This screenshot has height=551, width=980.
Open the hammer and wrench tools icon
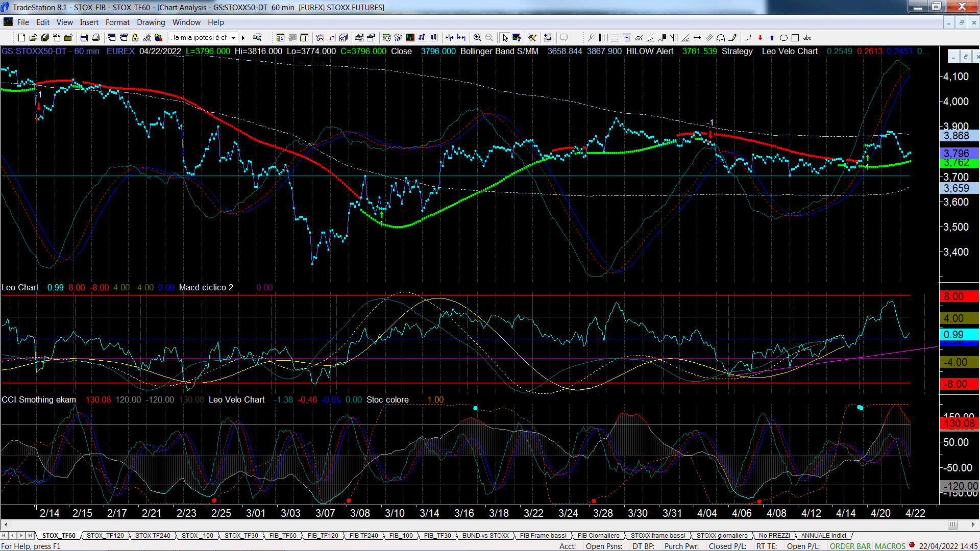click(x=532, y=37)
